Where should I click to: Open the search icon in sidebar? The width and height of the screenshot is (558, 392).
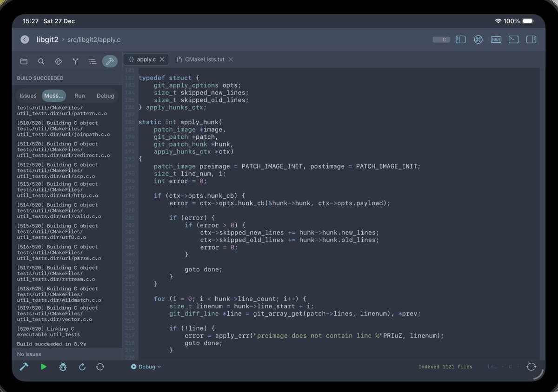(x=41, y=61)
